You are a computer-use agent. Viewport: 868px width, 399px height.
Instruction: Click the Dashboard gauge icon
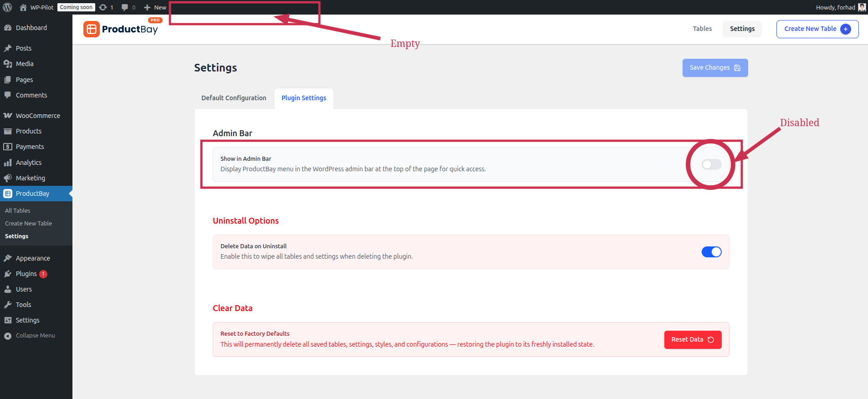(8, 28)
